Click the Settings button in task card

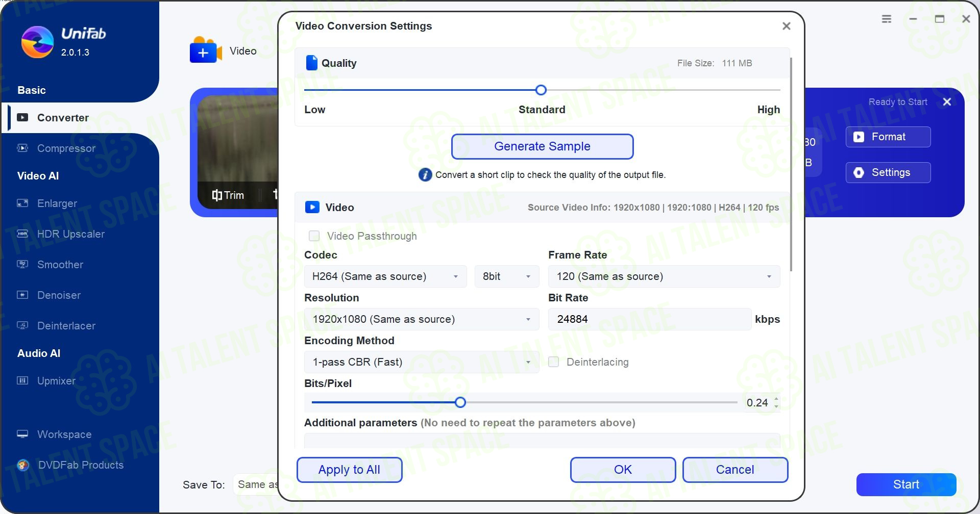tap(888, 172)
